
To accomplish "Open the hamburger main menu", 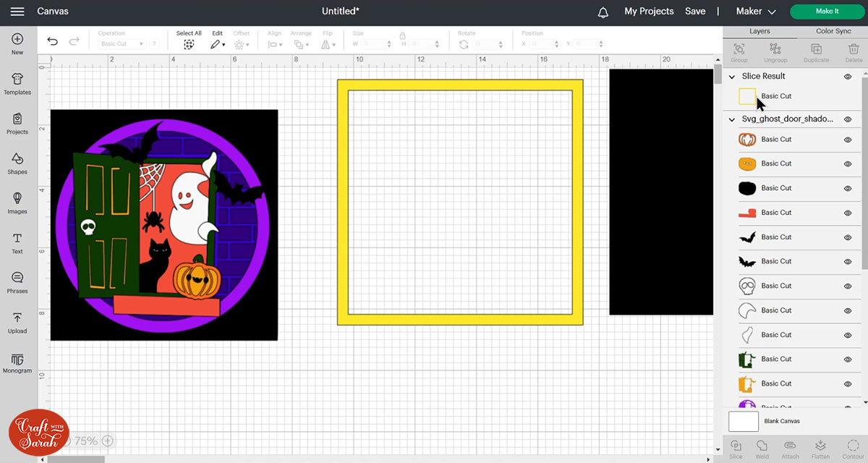I will tap(17, 12).
